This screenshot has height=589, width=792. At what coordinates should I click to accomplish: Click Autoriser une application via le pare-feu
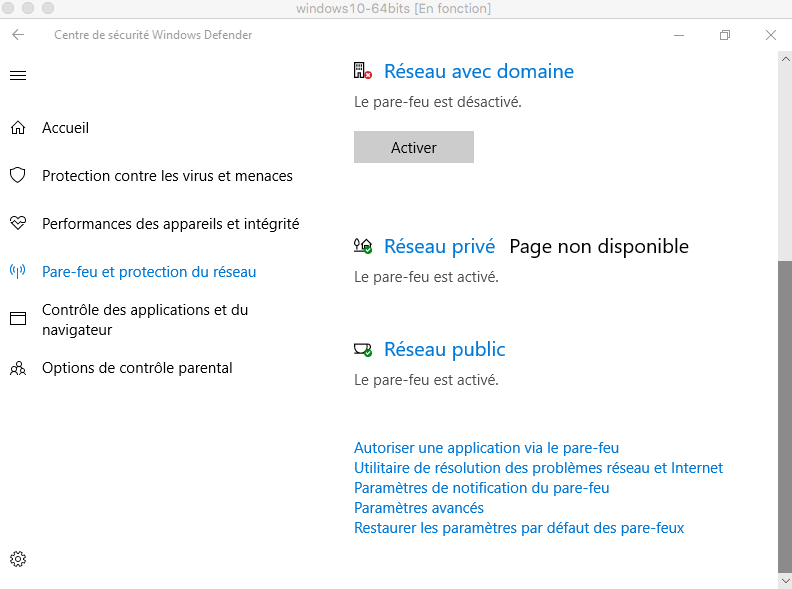pyautogui.click(x=486, y=448)
